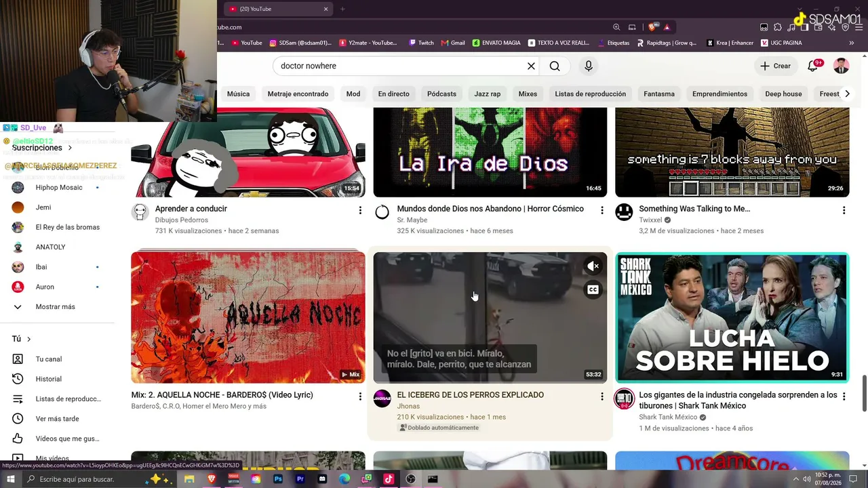Open the 'something is 7 blocks away' thumbnail

(732, 152)
